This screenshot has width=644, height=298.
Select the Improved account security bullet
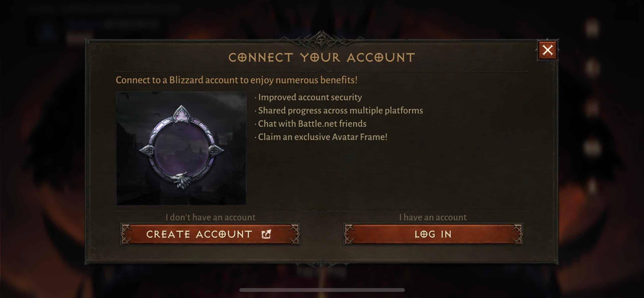308,97
